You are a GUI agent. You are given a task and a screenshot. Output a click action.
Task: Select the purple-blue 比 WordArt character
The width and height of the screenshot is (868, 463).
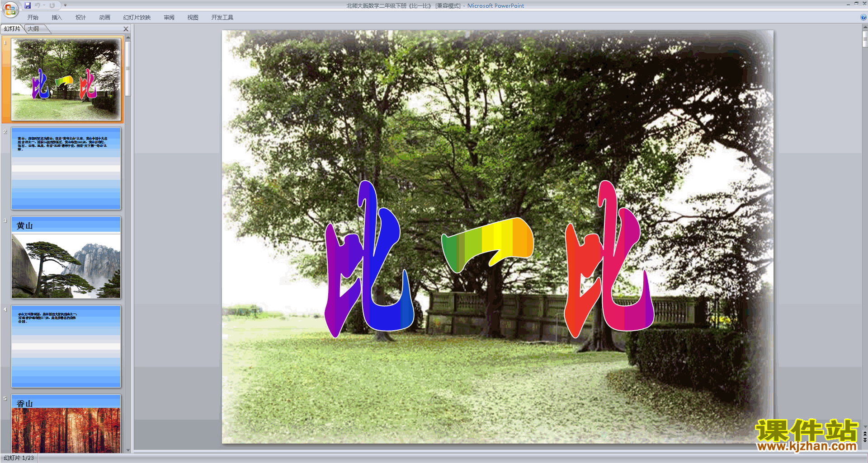[369, 259]
